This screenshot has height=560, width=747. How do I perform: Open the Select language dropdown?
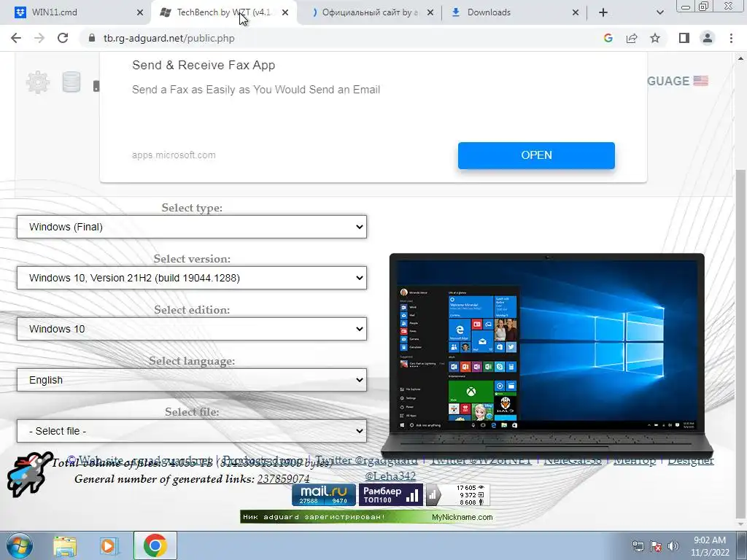(192, 379)
